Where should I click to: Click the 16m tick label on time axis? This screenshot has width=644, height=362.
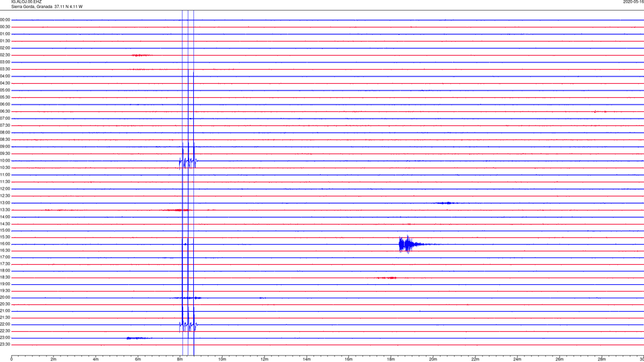click(x=349, y=359)
